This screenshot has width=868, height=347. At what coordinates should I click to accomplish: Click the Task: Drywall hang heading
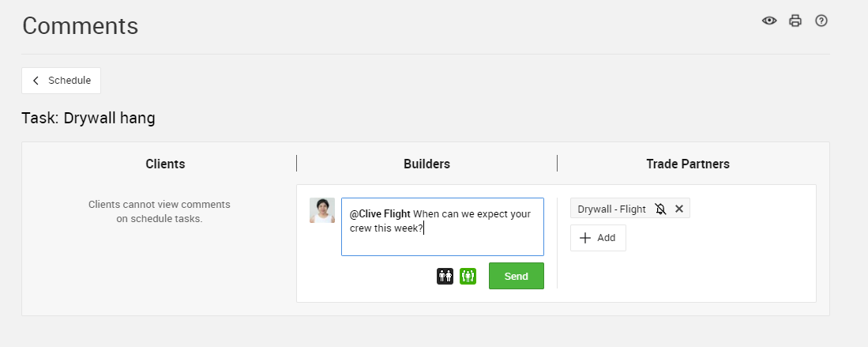click(88, 119)
